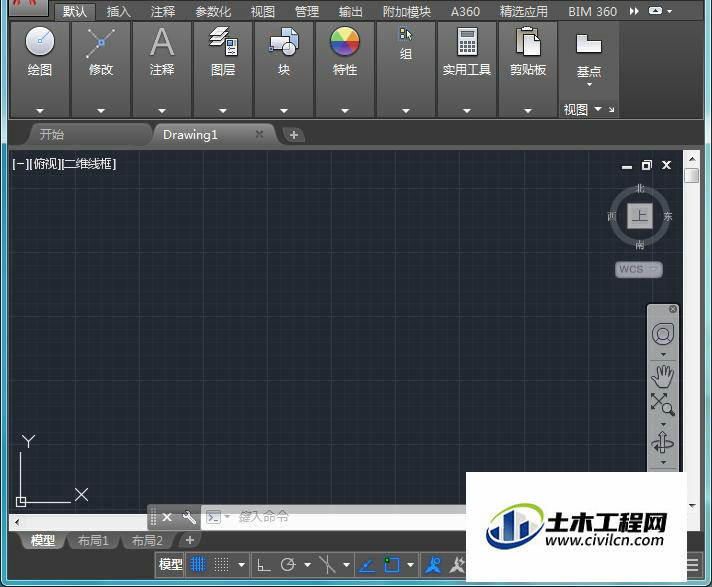The image size is (712, 587).
Task: Rotate view to 东 (East) on ViewCube
Action: tap(668, 217)
